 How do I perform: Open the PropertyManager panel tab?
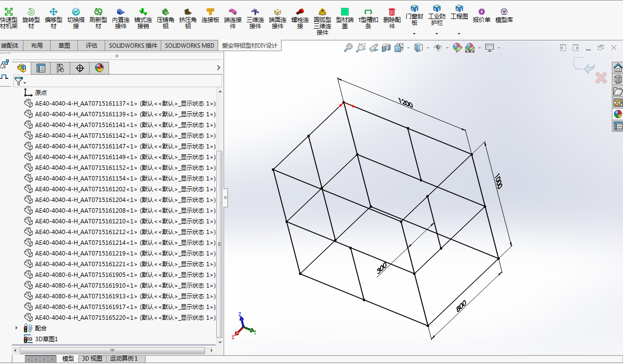(41, 68)
